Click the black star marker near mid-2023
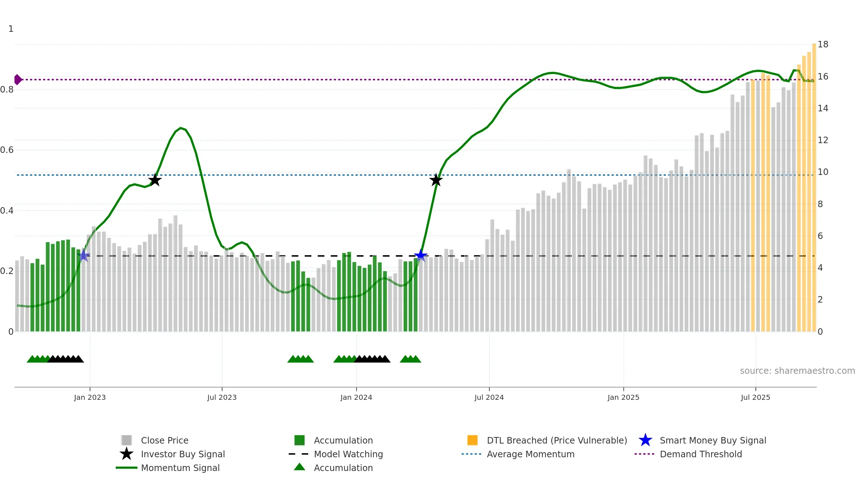This screenshot has height=488, width=868. point(155,180)
